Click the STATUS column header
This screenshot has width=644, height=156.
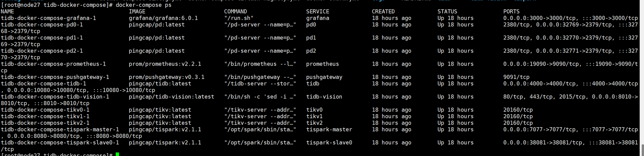click(447, 11)
